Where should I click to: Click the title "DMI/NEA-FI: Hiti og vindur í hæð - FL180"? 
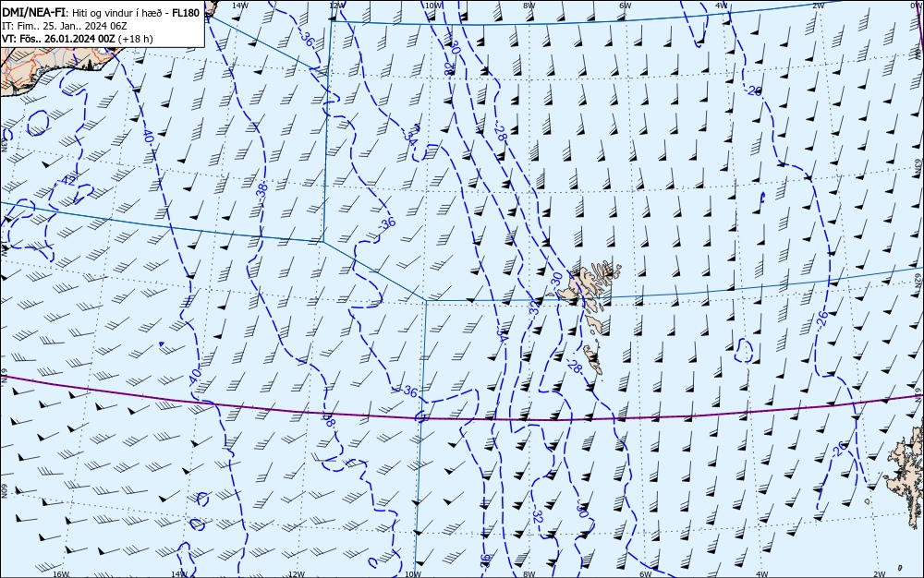point(101,12)
